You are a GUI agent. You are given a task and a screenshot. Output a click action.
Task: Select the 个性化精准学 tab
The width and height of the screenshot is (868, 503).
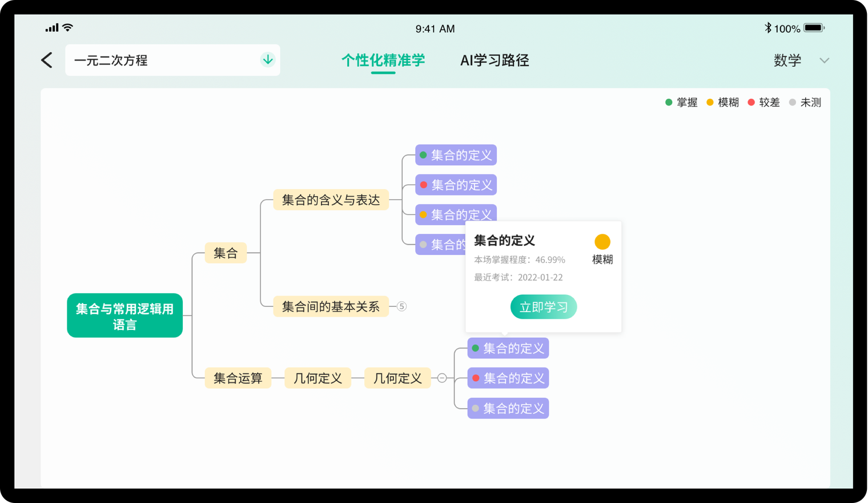[x=383, y=61]
